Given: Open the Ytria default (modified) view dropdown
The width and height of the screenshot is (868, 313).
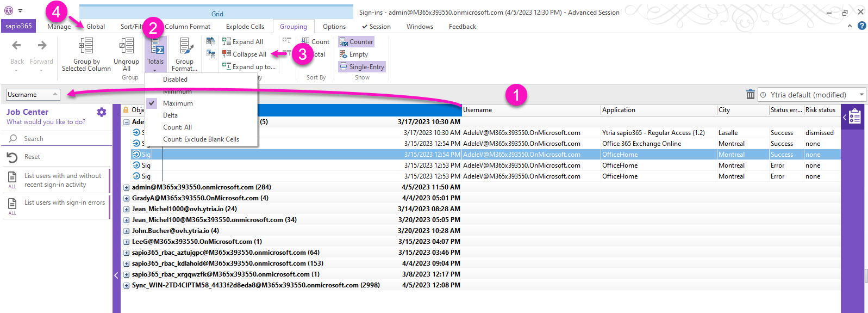Looking at the screenshot, I should [x=811, y=95].
